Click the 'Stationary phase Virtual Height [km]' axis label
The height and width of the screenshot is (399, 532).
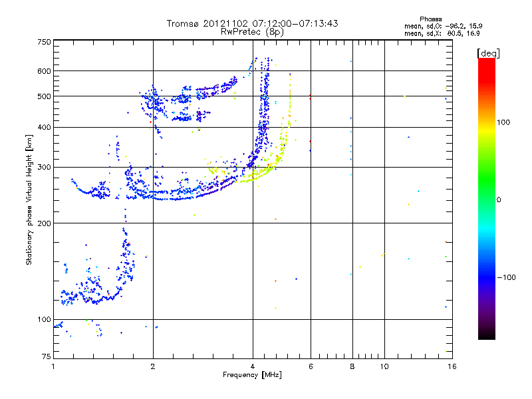pyautogui.click(x=29, y=199)
